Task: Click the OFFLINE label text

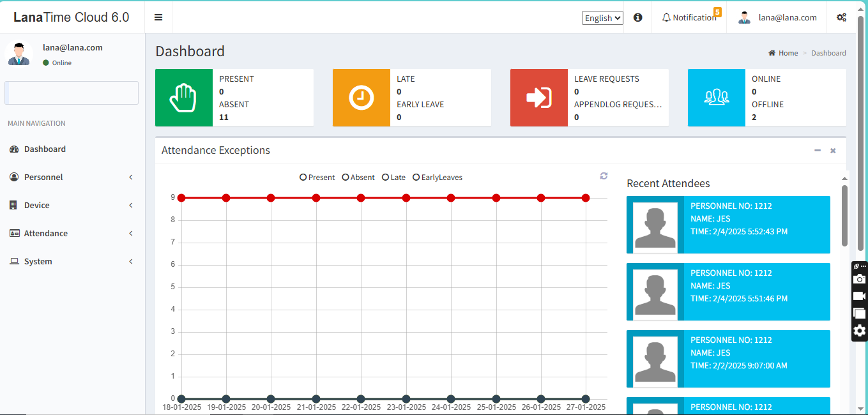Action: (x=768, y=105)
